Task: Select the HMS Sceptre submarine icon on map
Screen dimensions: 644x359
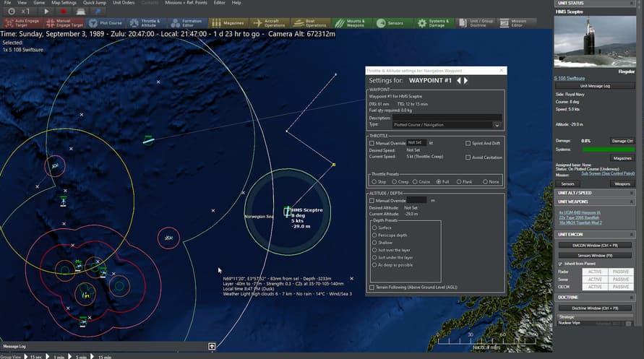Action: click(287, 212)
